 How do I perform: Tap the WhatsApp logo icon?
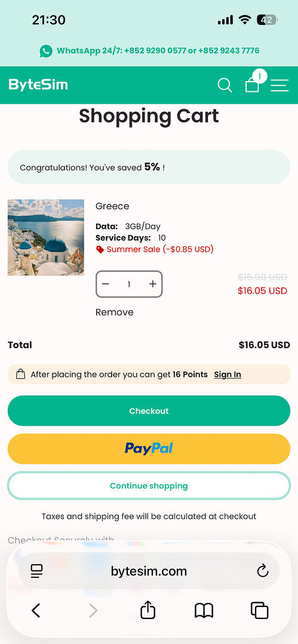tap(46, 51)
